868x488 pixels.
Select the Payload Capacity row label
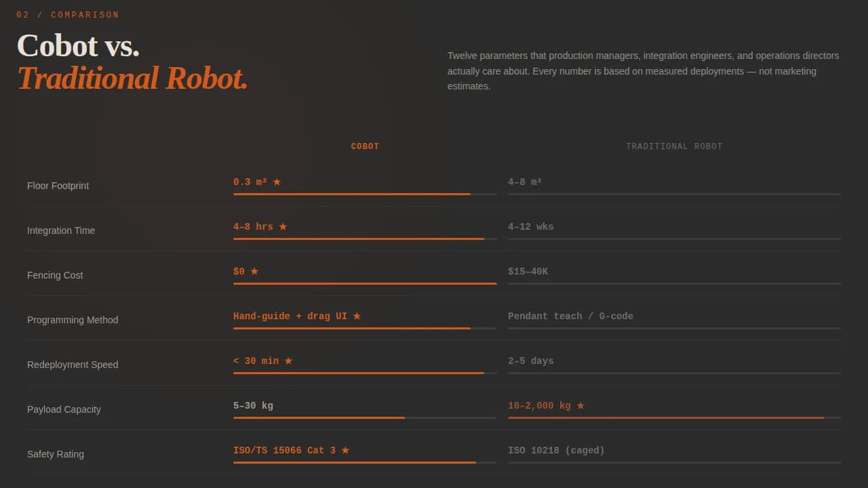pyautogui.click(x=64, y=409)
